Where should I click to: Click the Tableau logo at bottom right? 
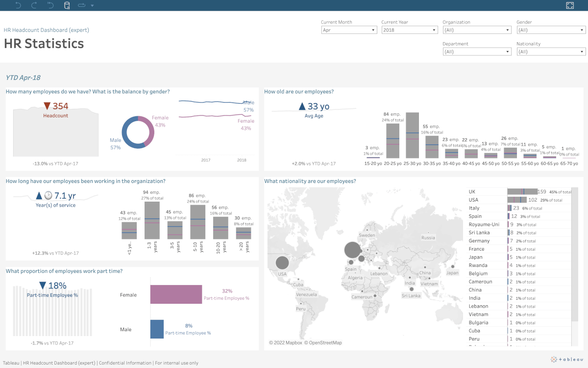click(567, 359)
